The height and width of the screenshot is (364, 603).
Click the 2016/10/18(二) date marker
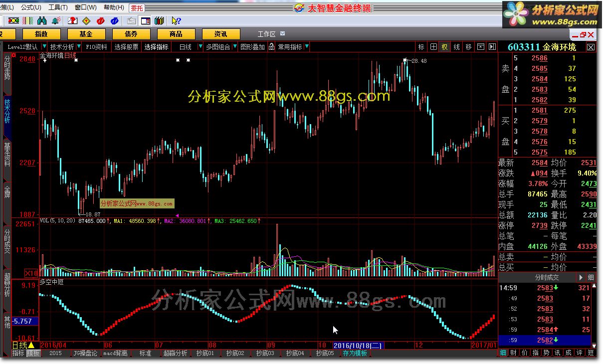[x=358, y=345]
